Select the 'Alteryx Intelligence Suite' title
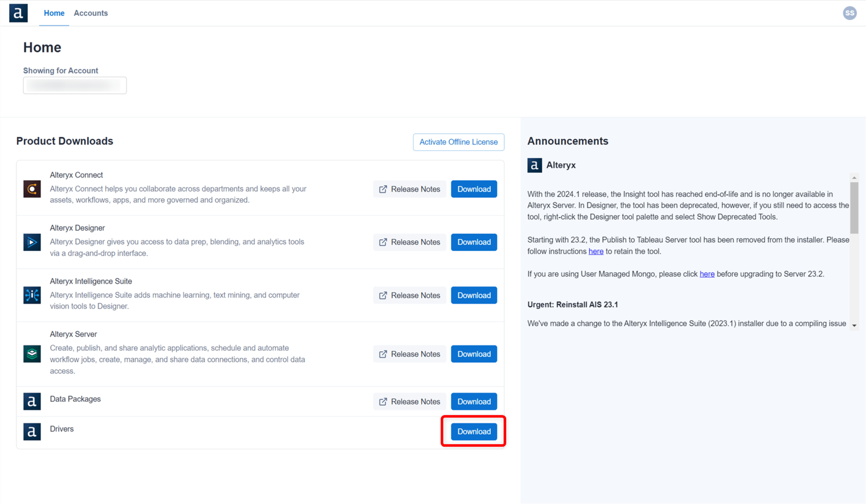The width and height of the screenshot is (866, 504). [x=91, y=281]
